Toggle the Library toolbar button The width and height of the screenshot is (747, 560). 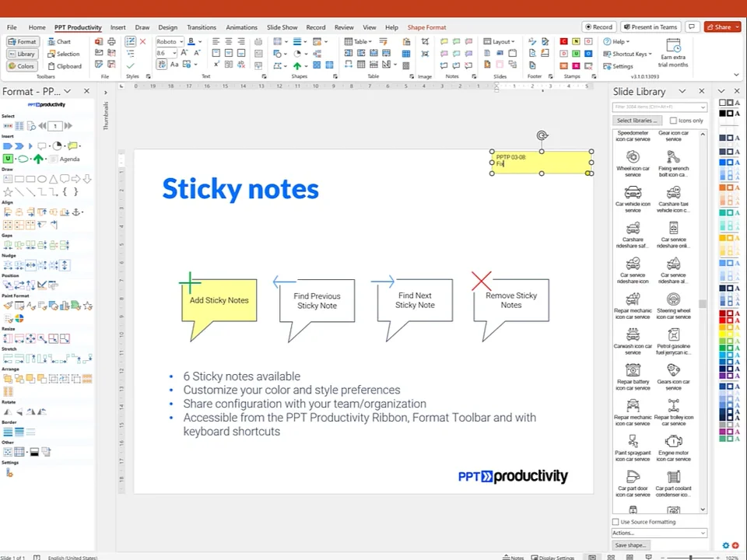click(23, 54)
